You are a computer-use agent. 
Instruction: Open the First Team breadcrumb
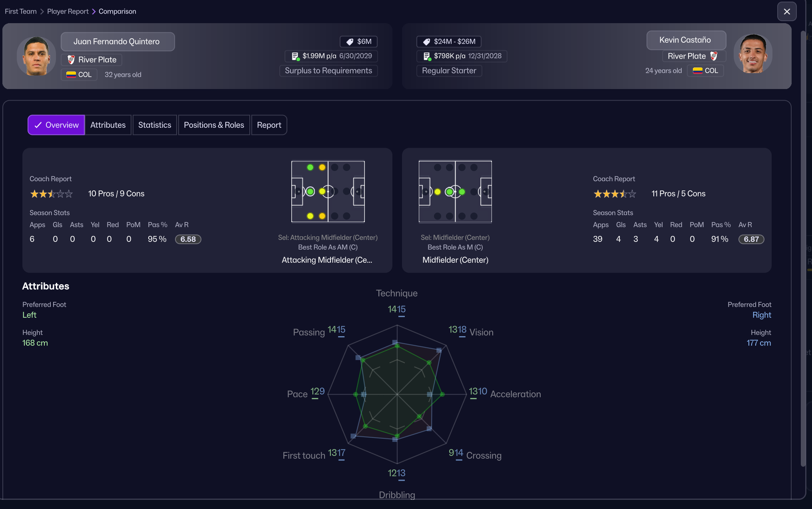pyautogui.click(x=21, y=12)
